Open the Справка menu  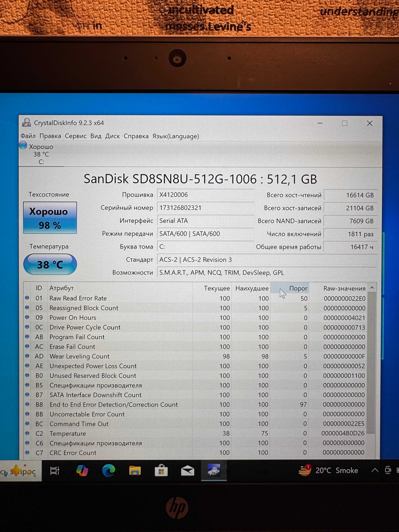click(136, 136)
